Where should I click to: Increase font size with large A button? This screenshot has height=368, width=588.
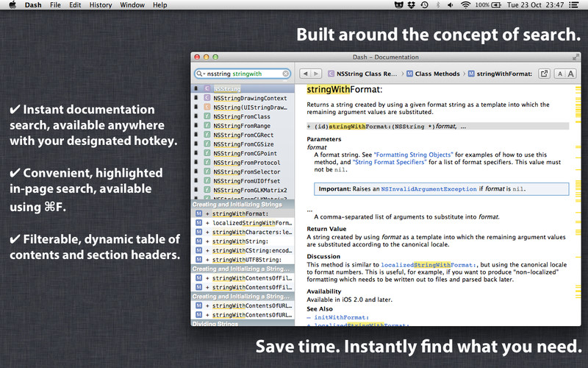pos(571,74)
